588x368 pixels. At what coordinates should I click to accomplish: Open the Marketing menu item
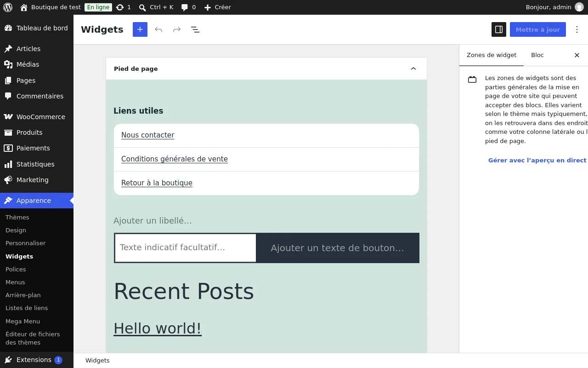37,180
